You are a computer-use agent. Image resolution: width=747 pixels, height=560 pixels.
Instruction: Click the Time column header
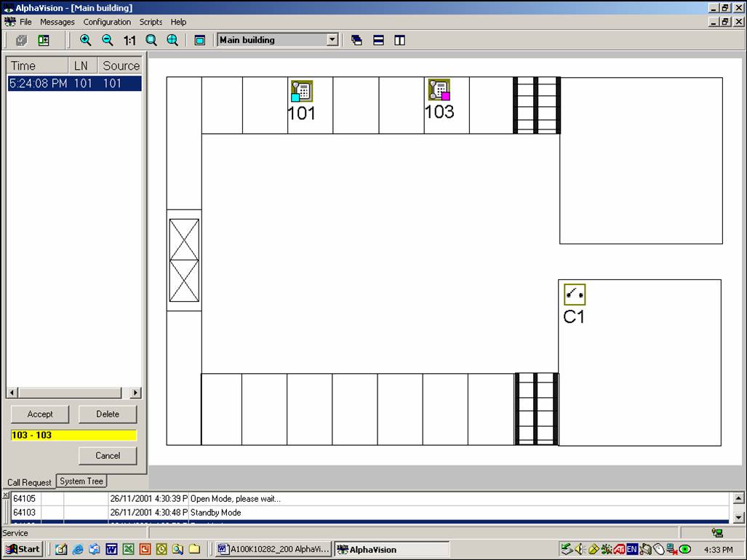pos(37,65)
